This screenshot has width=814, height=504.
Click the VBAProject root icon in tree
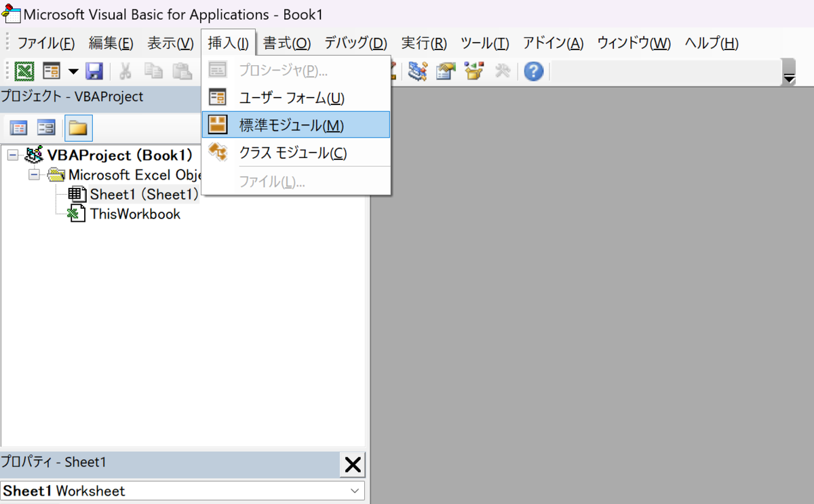[x=33, y=155]
